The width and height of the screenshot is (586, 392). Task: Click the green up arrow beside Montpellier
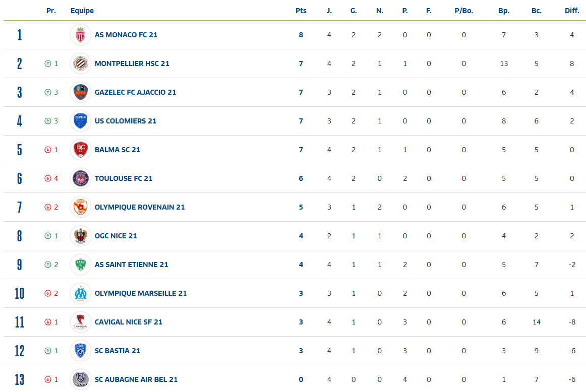[48, 63]
